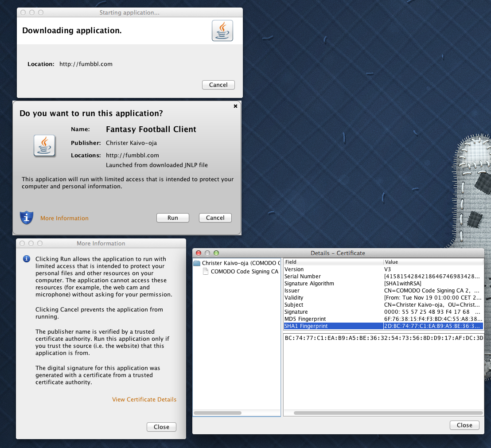The width and height of the screenshot is (491, 448).
Task: Click the document icon next to COMODO Code Signing CA
Action: pos(206,272)
